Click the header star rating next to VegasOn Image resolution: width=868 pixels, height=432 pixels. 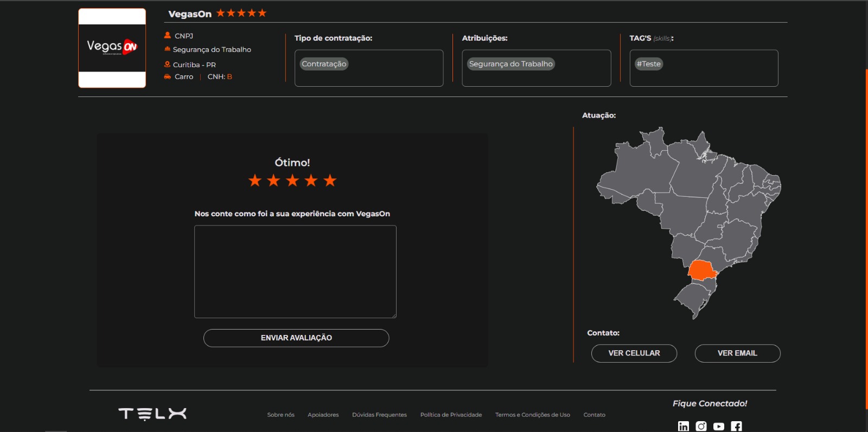pyautogui.click(x=241, y=13)
